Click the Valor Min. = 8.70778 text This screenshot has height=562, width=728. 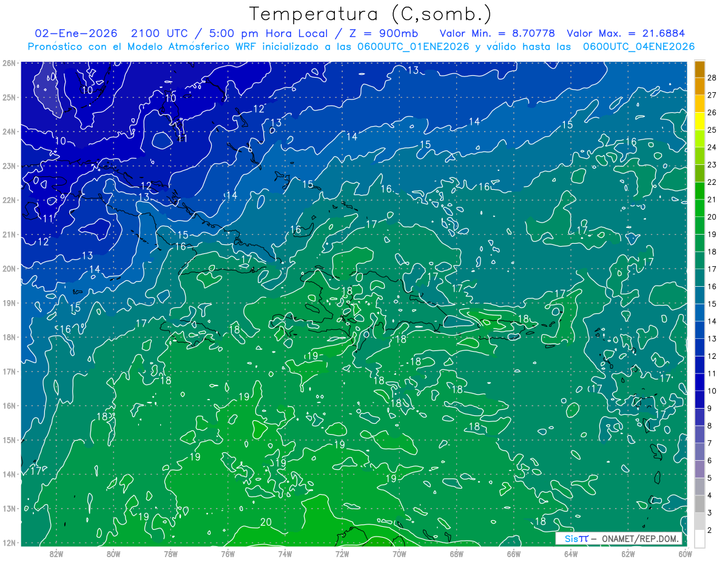click(x=497, y=33)
